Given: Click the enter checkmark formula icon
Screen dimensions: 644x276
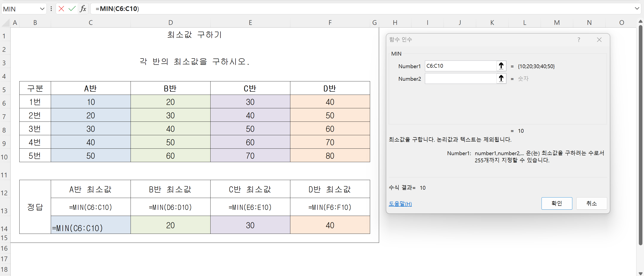Looking at the screenshot, I should click(72, 9).
